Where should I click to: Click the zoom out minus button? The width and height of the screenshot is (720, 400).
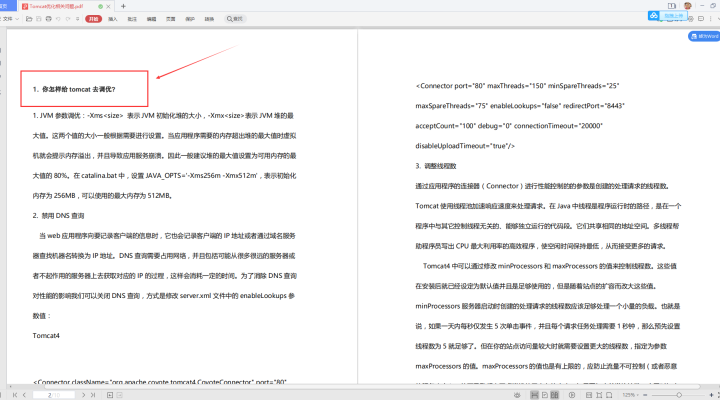[x=645, y=395]
